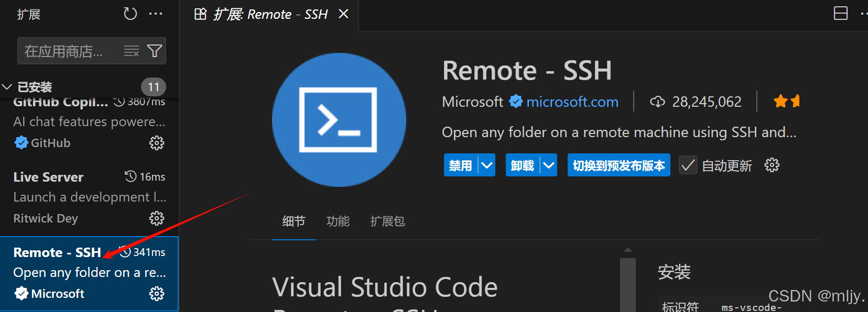Open the extensions view more actions menu
Viewport: 868px width, 312px height.
(156, 14)
